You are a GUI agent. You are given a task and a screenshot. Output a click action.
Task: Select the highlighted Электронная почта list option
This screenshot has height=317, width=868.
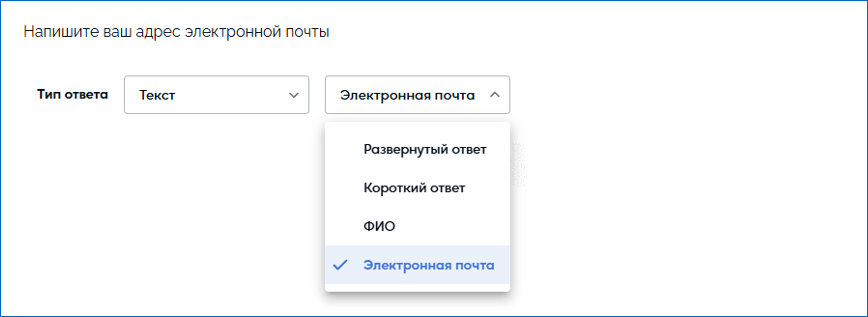[x=417, y=265]
